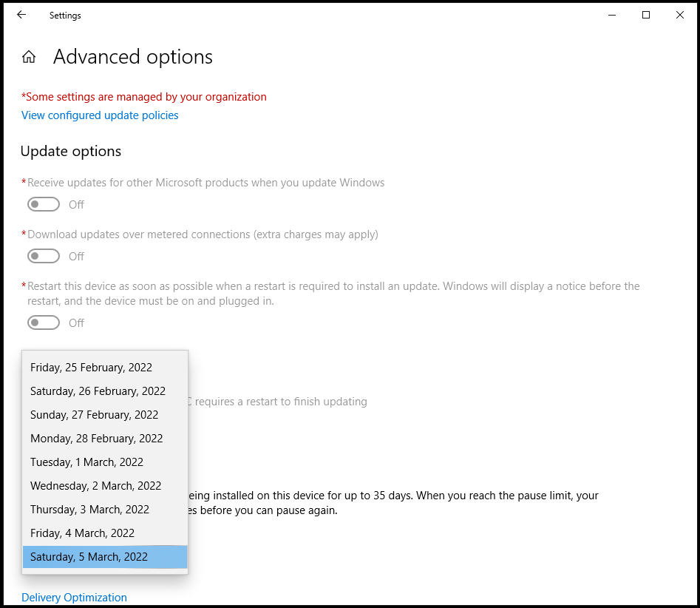Toggle download over metered connections switch
Viewport: 700px width, 608px height.
pos(44,256)
